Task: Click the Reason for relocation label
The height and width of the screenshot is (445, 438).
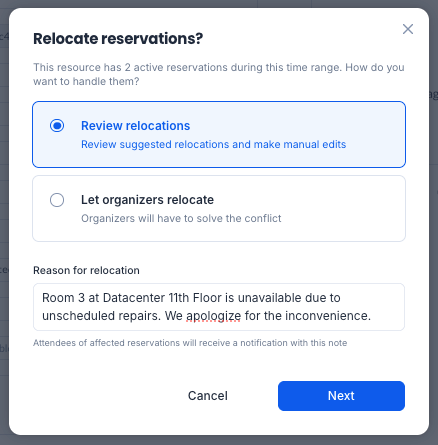Action: pos(86,270)
